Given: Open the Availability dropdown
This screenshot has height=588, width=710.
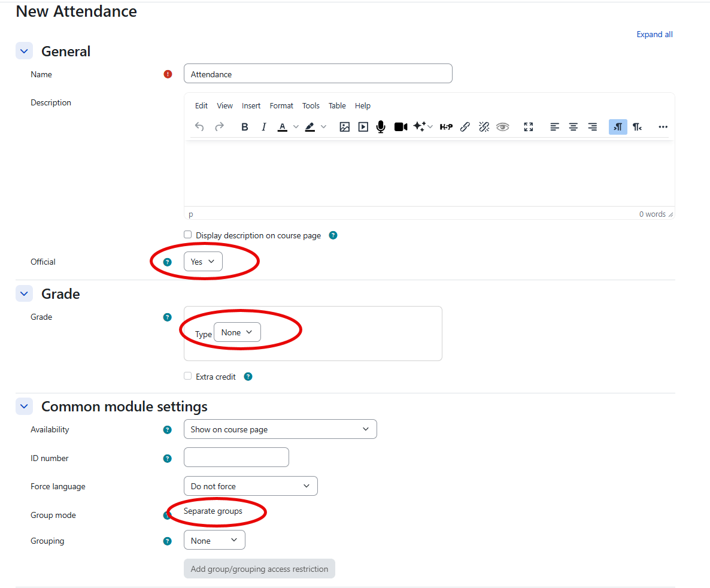Looking at the screenshot, I should pyautogui.click(x=280, y=429).
